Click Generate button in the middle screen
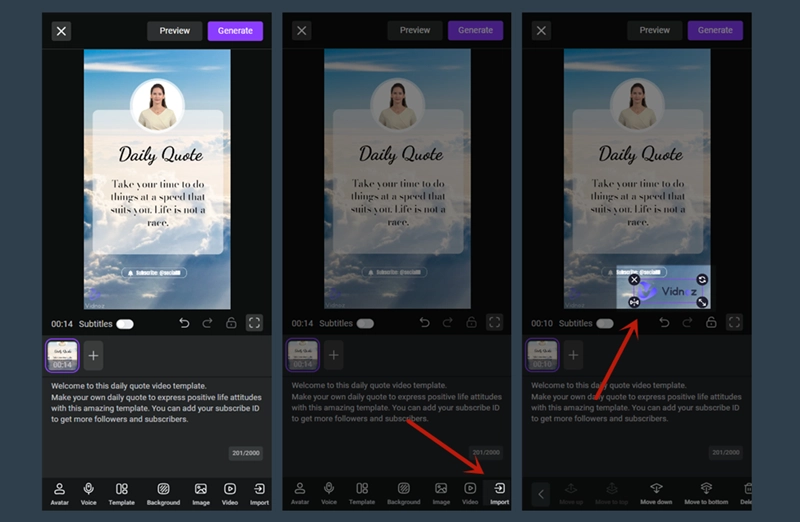Viewport: 800px width, 522px height. [476, 30]
